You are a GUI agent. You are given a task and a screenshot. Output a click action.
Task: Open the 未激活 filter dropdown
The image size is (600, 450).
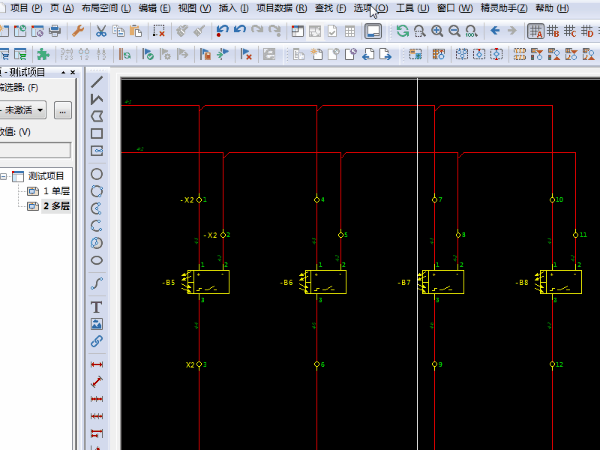coord(24,110)
